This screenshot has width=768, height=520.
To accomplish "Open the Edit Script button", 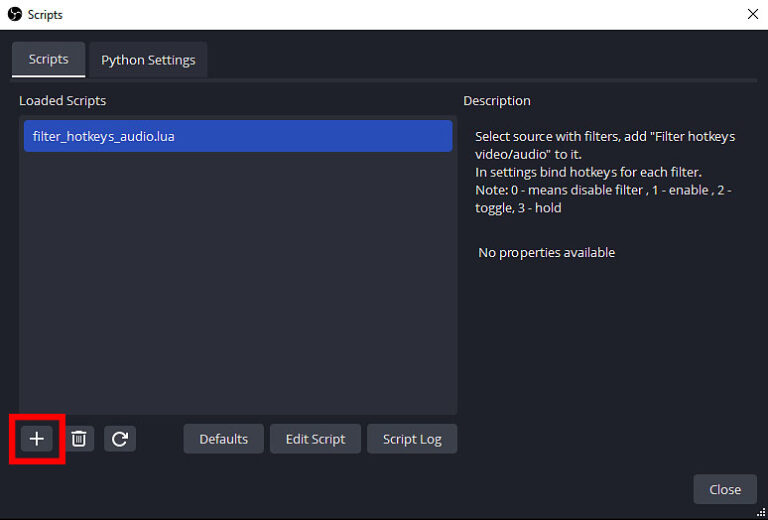I will tap(315, 439).
